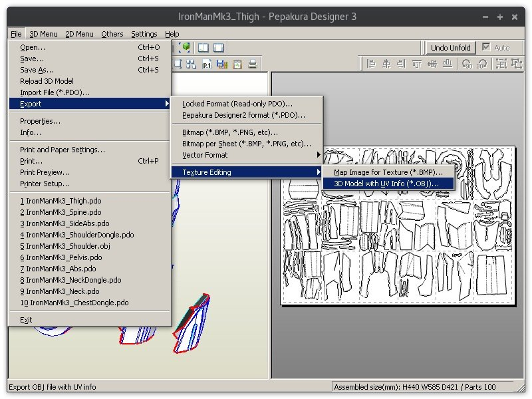Open the Others menu
532x399 pixels.
[x=112, y=34]
